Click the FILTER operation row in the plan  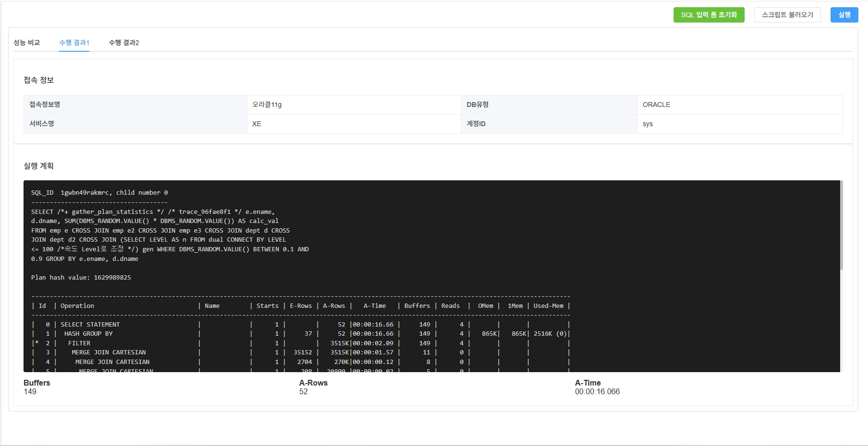pos(79,343)
